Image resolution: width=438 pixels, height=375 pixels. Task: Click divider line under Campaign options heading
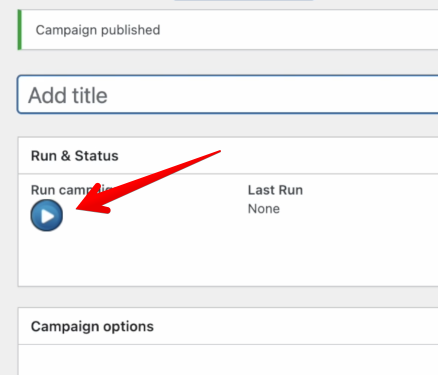228,344
